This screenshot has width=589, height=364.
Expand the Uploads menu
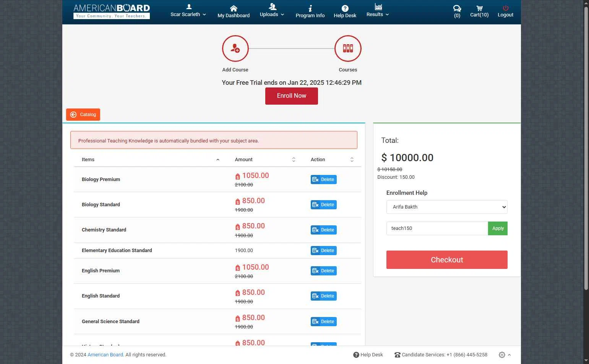pos(272,11)
